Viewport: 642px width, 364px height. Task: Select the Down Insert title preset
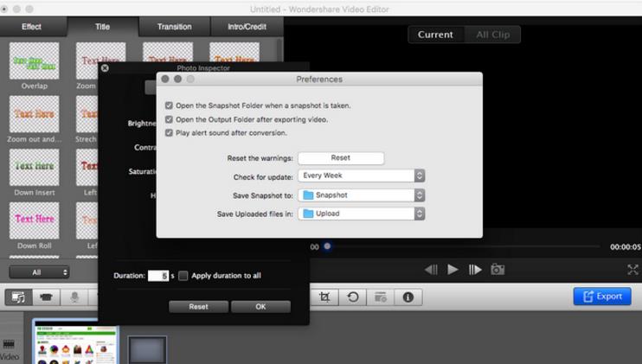35,167
